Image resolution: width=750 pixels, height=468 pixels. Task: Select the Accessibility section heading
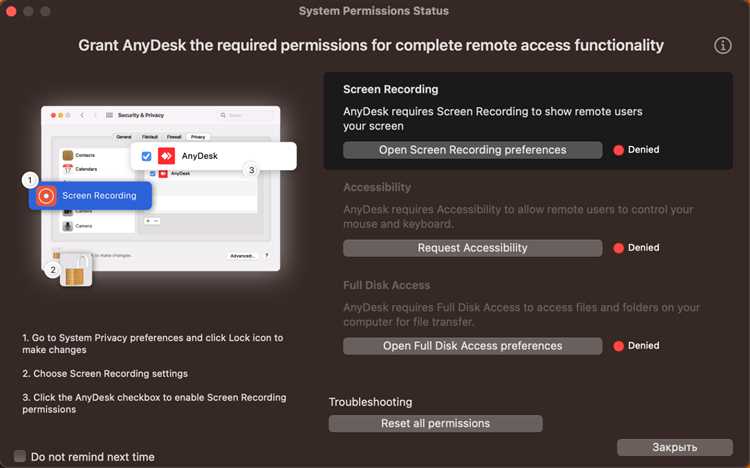coord(377,187)
